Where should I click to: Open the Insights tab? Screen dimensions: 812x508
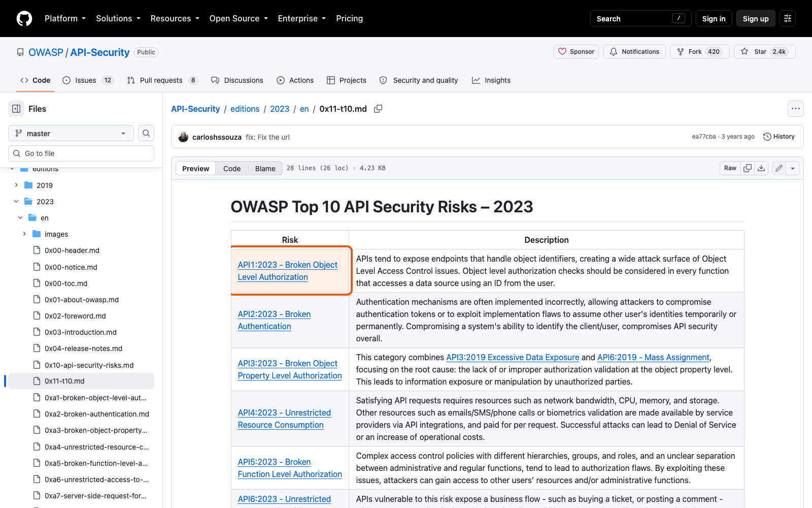point(491,80)
